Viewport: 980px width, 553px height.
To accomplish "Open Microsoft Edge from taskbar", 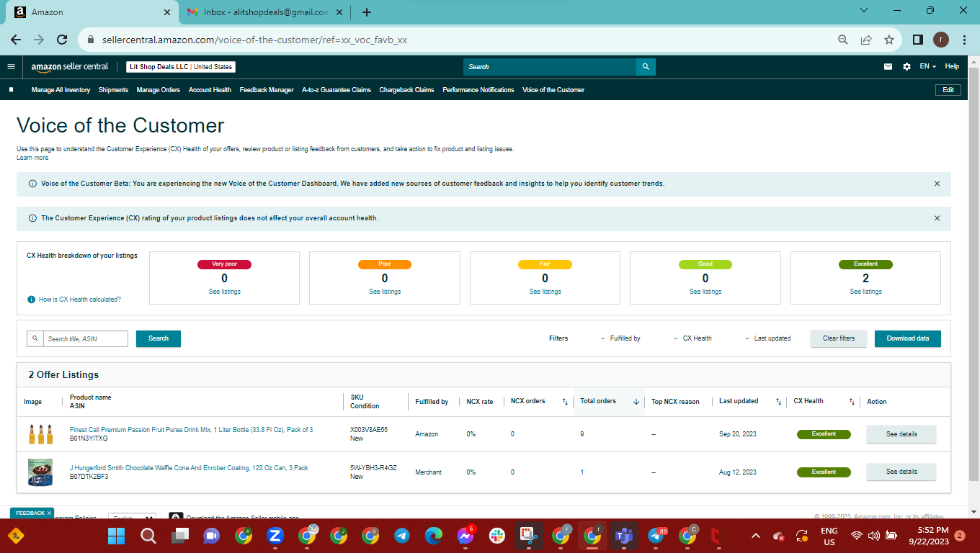I will click(x=433, y=536).
